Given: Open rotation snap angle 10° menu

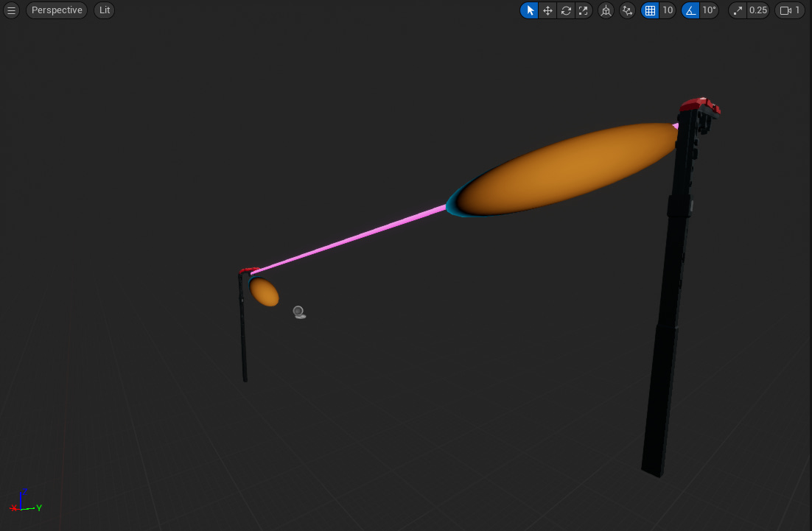Looking at the screenshot, I should pos(709,10).
